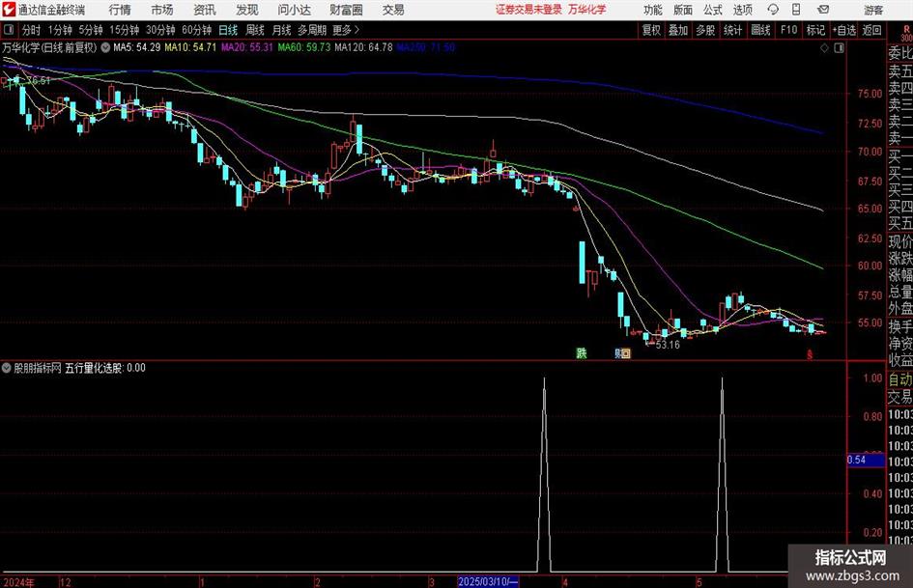Image resolution: width=913 pixels, height=588 pixels.
Task: Click the MA20: 55.31 label
Action: click(247, 47)
